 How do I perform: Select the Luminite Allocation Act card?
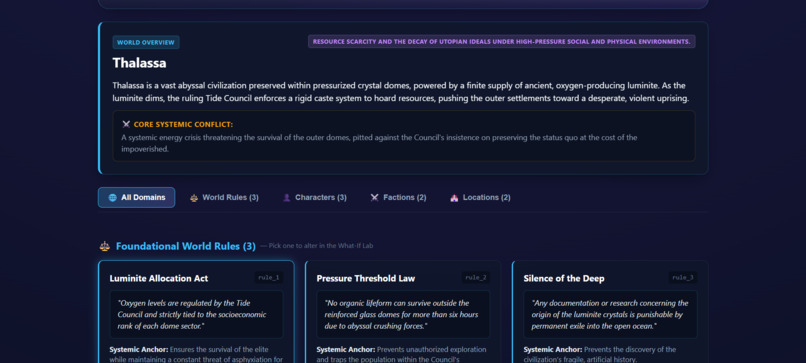[x=196, y=312]
